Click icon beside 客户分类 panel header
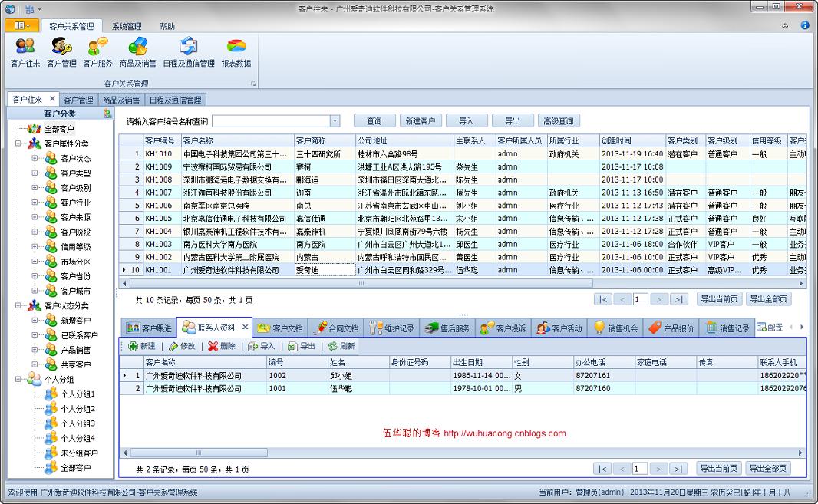This screenshot has width=818, height=504. click(107, 114)
